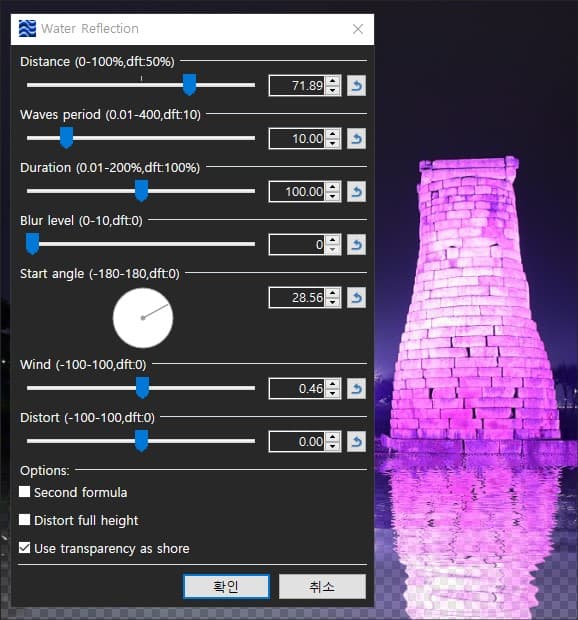Decrease Blur level with down arrow
The height and width of the screenshot is (620, 578).
click(333, 249)
